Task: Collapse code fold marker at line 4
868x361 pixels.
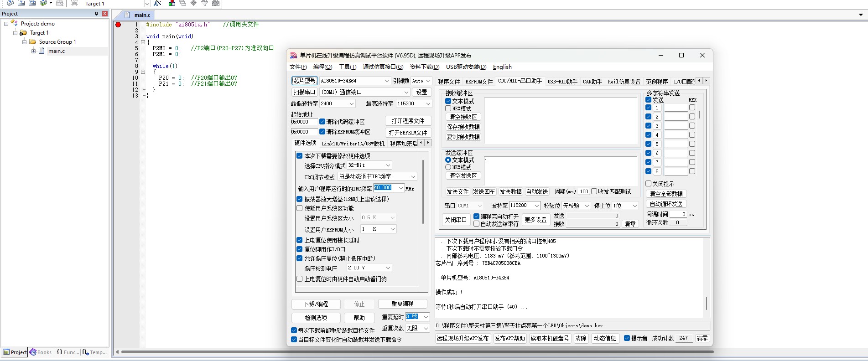Action: pyautogui.click(x=143, y=42)
